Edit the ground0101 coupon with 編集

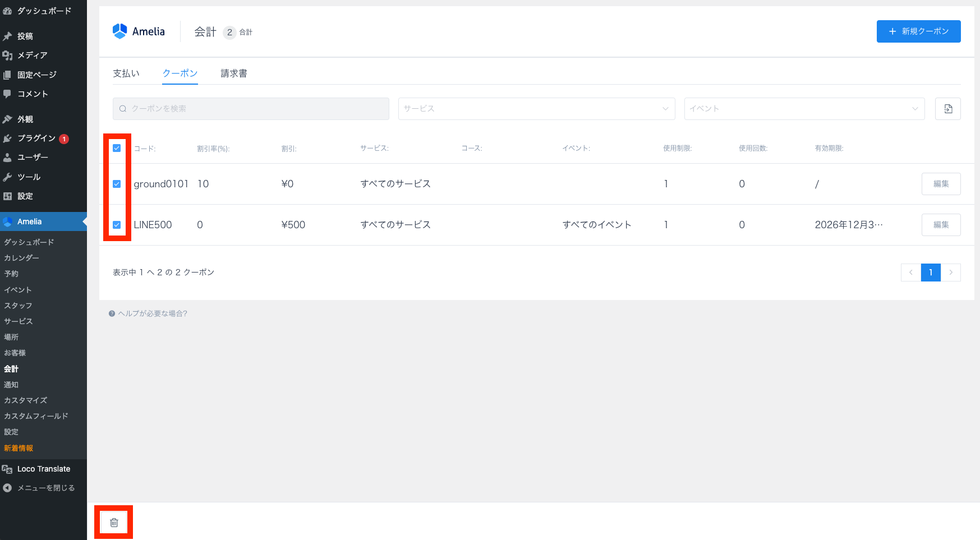click(941, 184)
